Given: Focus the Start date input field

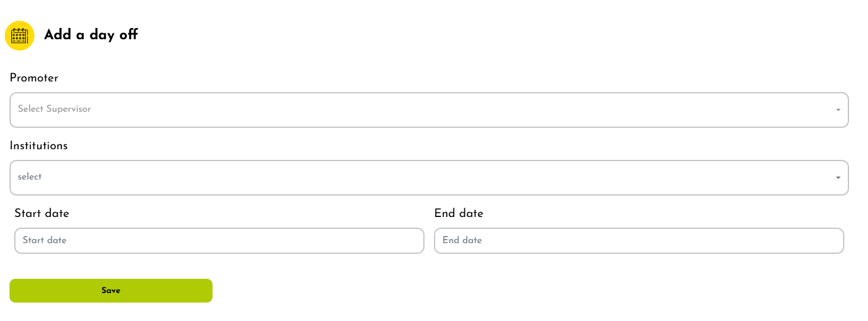Looking at the screenshot, I should click(219, 241).
